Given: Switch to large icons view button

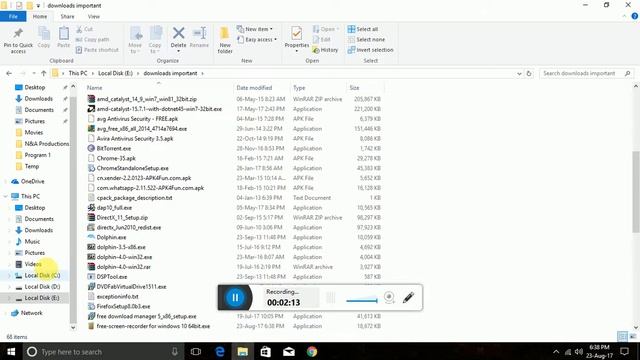Looking at the screenshot, I should click(633, 336).
